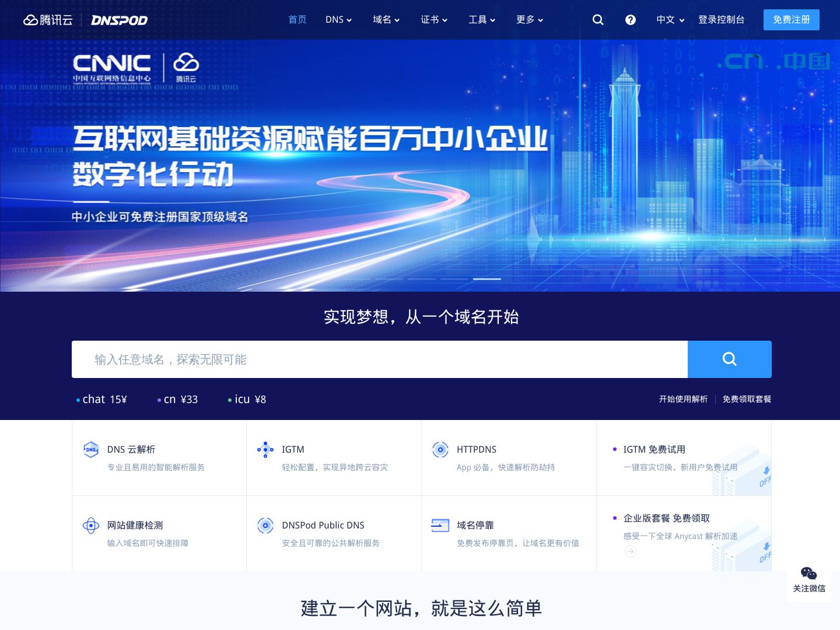Expand the 更多 dropdown menu
The image size is (840, 630).
tap(530, 20)
